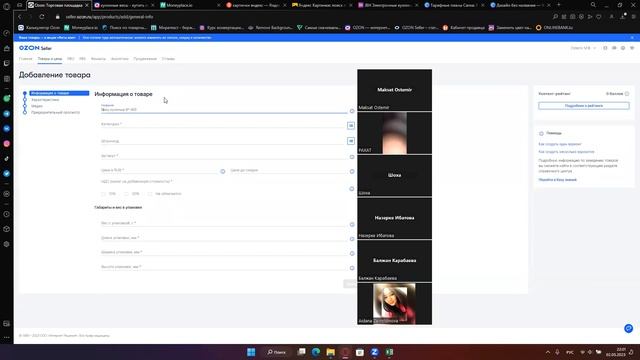Viewport: 640px width, 360px height.
Task: Open VK messenger in the Opera sidebar
Action: 7,129
